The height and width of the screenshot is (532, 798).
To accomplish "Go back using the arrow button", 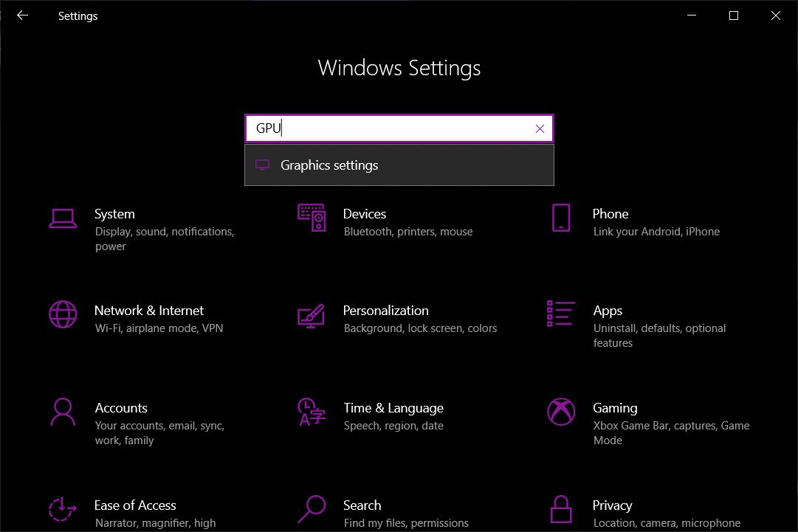I will [x=22, y=15].
